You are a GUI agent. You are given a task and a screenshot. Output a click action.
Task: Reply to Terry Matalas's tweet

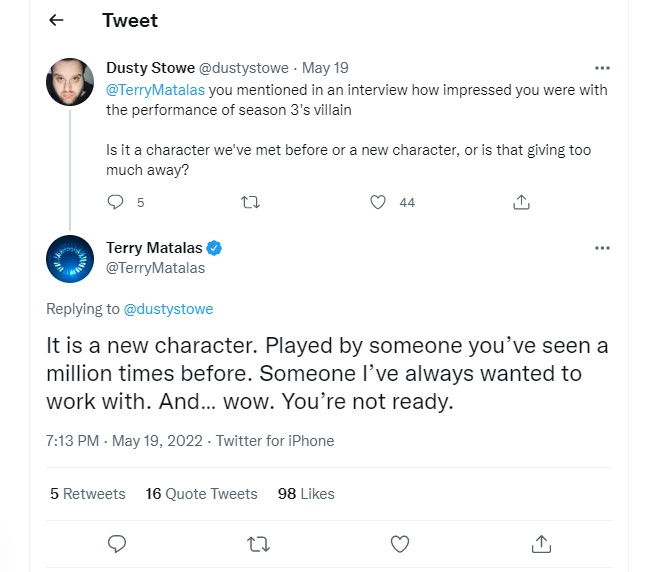pos(117,543)
